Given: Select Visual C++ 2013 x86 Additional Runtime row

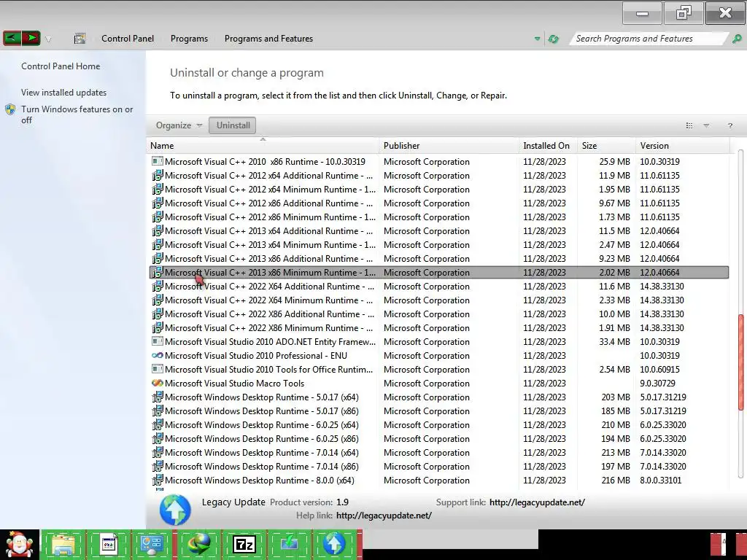Looking at the screenshot, I should [438, 259].
